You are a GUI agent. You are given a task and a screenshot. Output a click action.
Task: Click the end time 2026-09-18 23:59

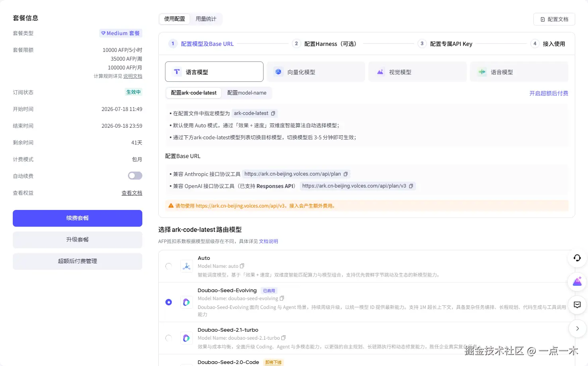[122, 126]
